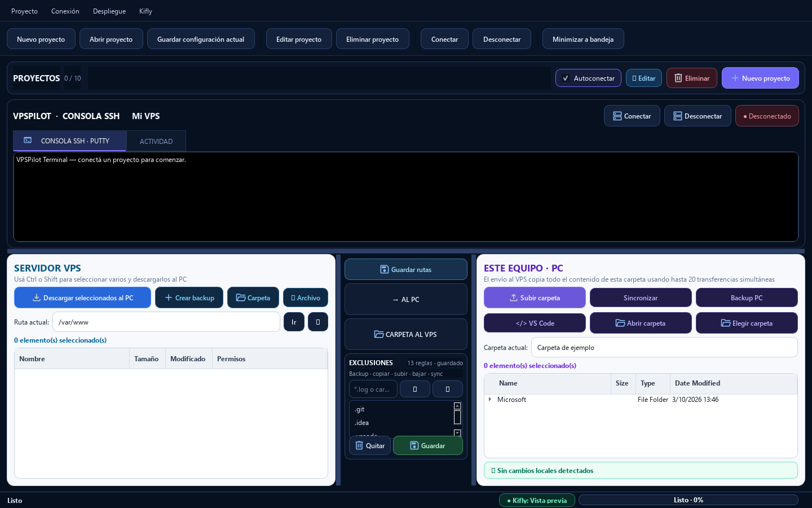812x508 pixels.
Task: Click Abrir proyecto in the toolbar
Action: coord(111,39)
